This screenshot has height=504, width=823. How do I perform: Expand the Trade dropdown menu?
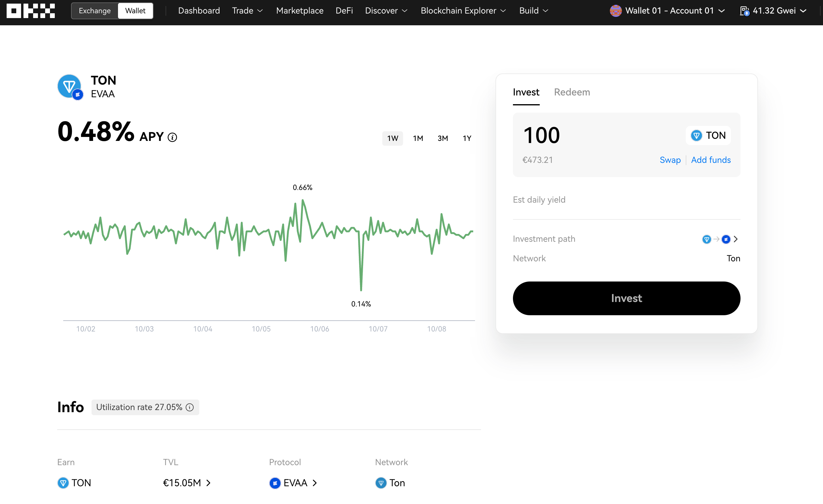(x=247, y=11)
